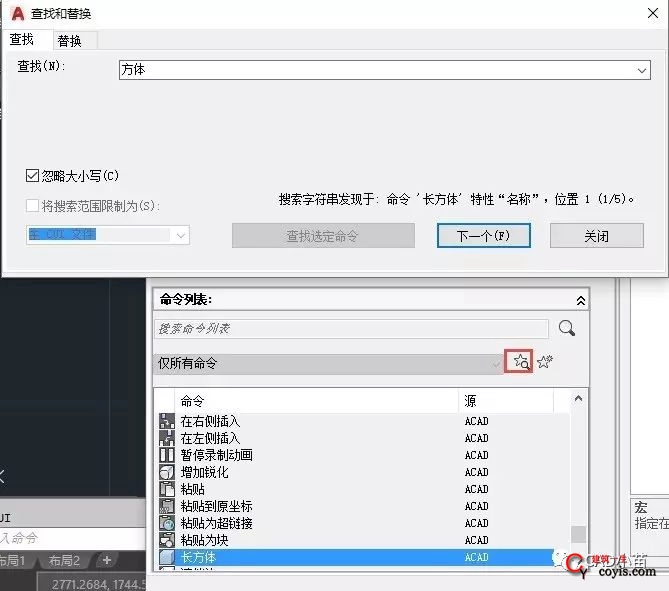Select the 长方体 box command icon
Image resolution: width=669 pixels, height=591 pixels.
click(167, 557)
